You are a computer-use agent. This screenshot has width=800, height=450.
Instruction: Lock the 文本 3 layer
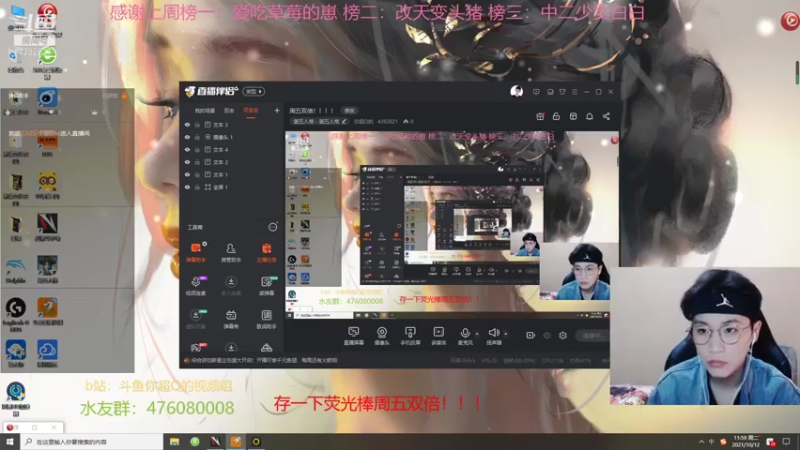click(197, 124)
